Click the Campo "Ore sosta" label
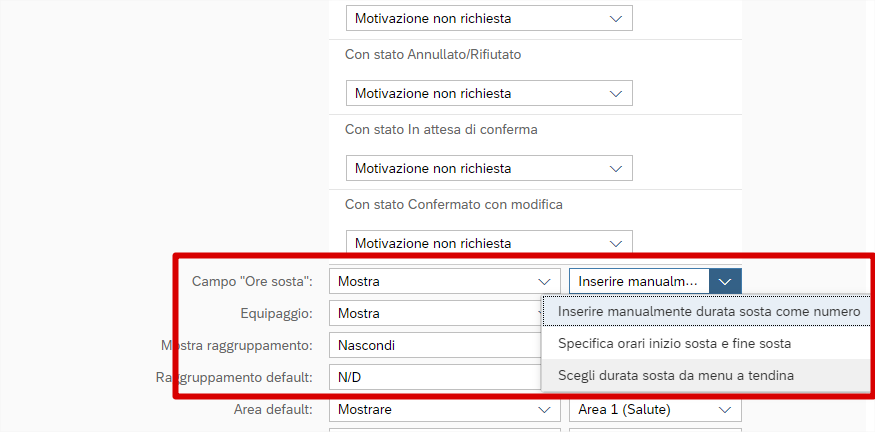This screenshot has width=875, height=432. pyautogui.click(x=252, y=281)
